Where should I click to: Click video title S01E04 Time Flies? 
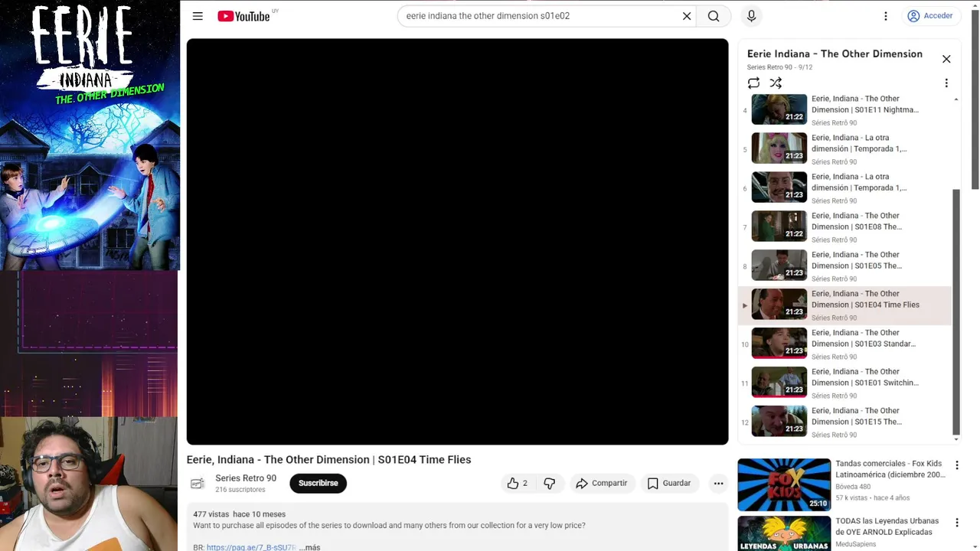(328, 459)
